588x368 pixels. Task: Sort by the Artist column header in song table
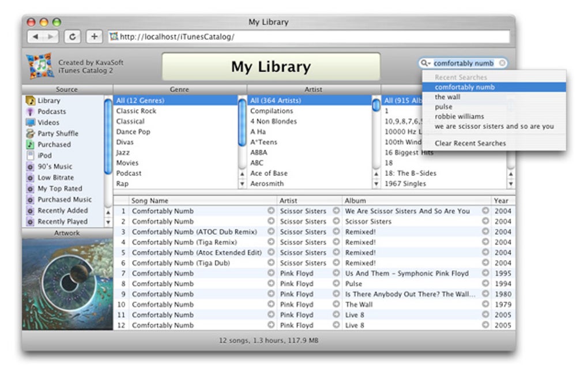pos(310,201)
